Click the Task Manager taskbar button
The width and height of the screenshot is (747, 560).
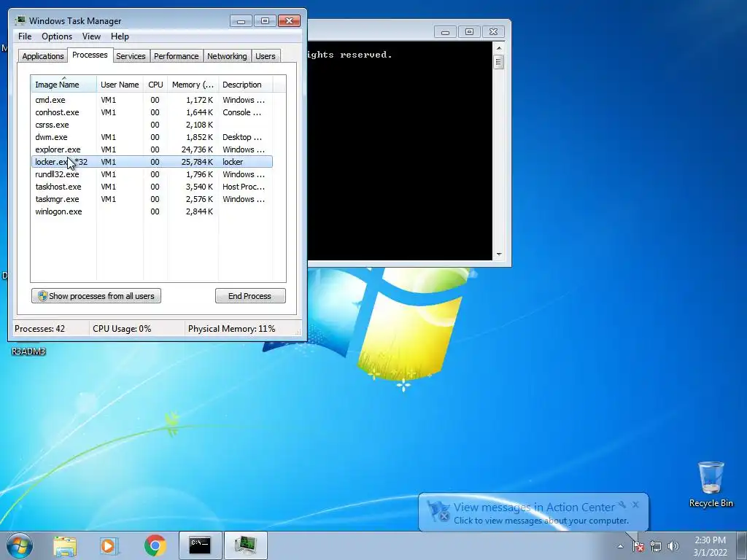246,545
